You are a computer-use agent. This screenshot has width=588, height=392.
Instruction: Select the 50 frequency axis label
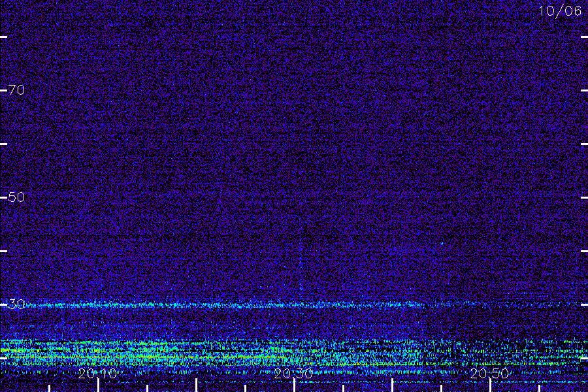(16, 197)
